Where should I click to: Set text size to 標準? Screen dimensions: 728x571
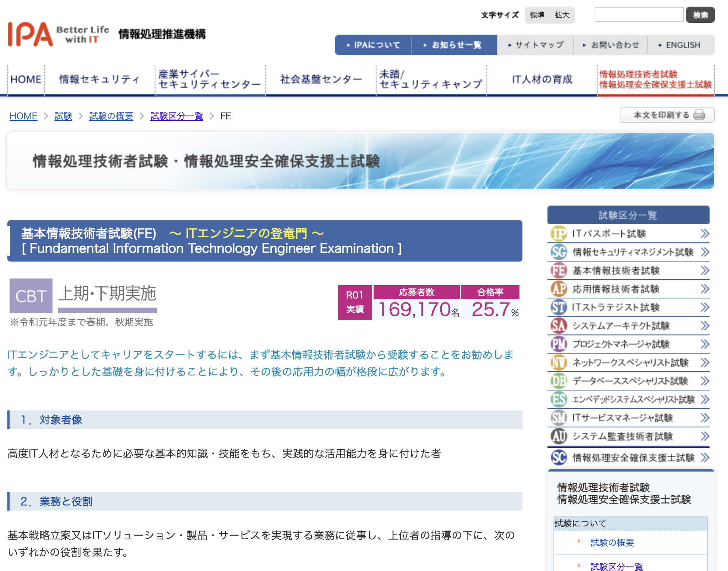537,15
